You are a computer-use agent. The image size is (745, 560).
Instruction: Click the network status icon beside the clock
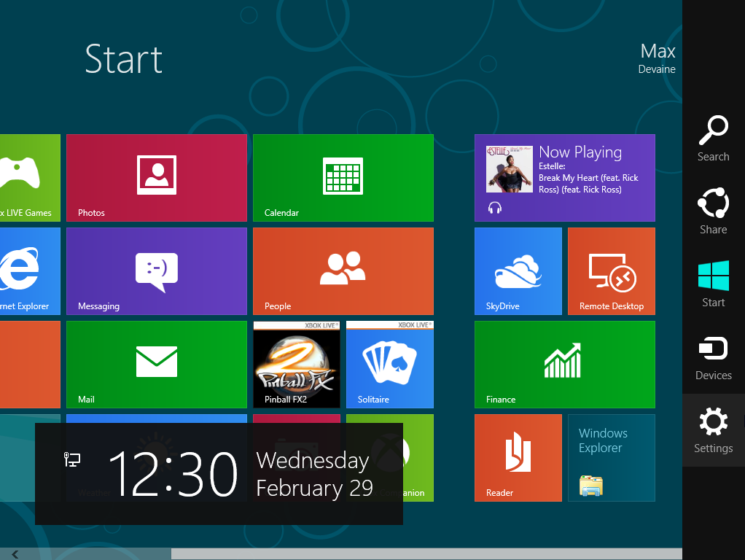pos(71,459)
